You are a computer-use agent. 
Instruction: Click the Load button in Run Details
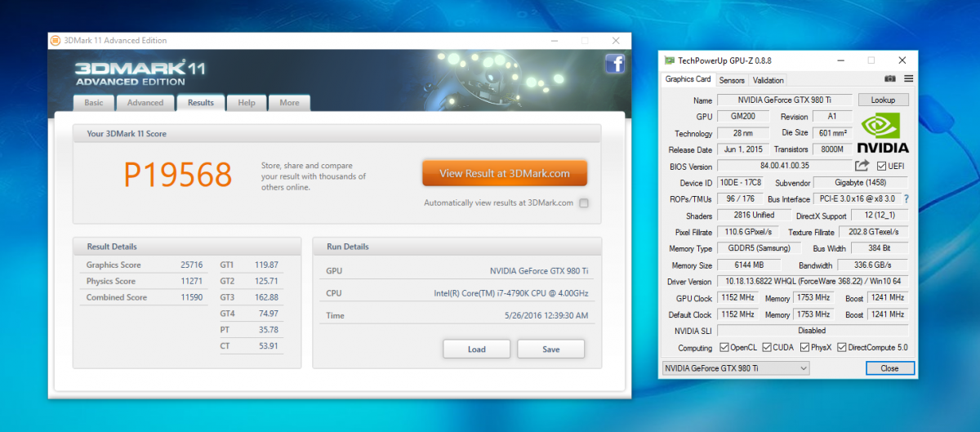[x=477, y=349]
